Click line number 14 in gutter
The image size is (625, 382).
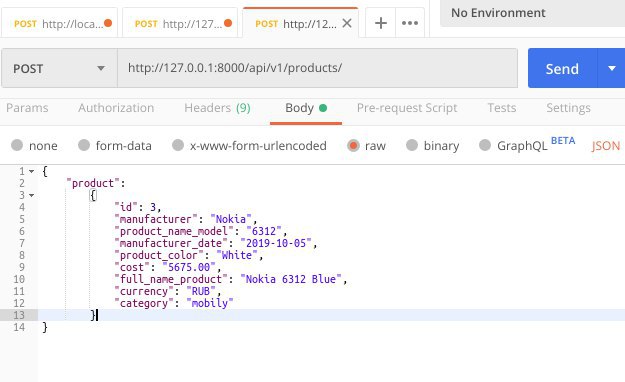[x=19, y=327]
